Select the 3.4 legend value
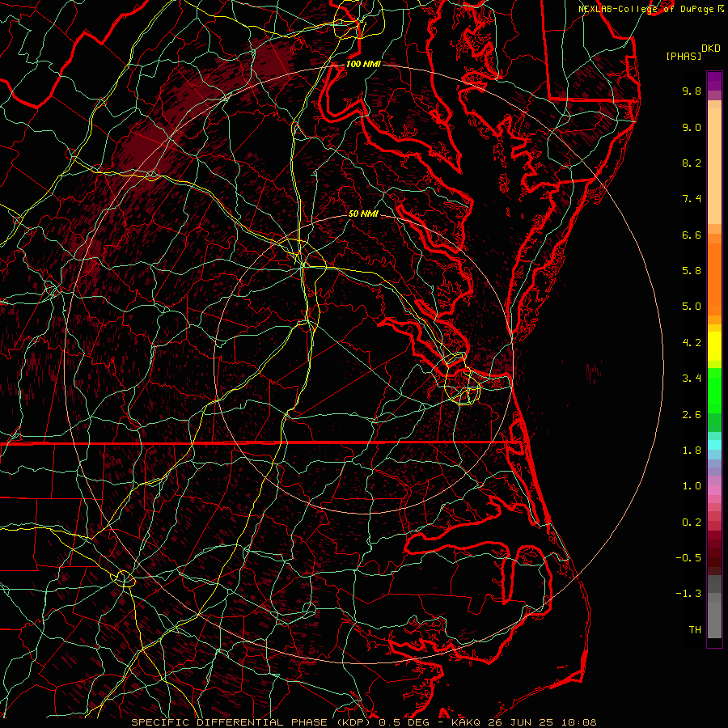728x728 pixels. point(692,379)
